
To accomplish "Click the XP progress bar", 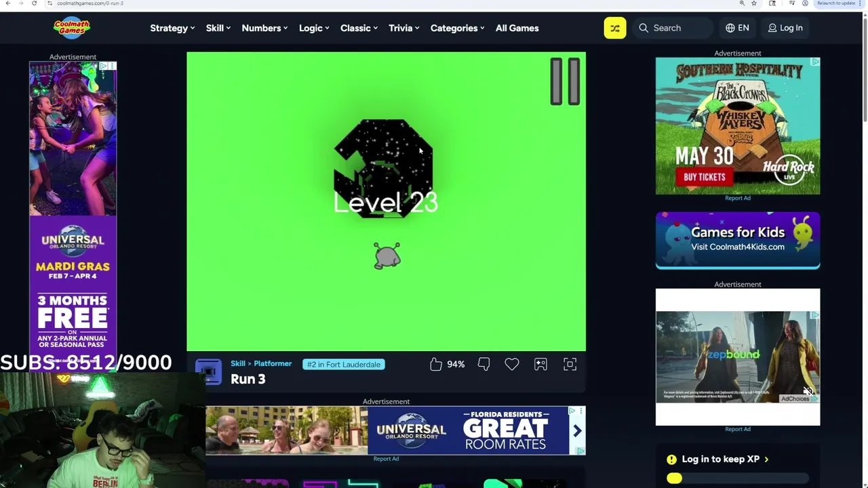I will tap(738, 479).
